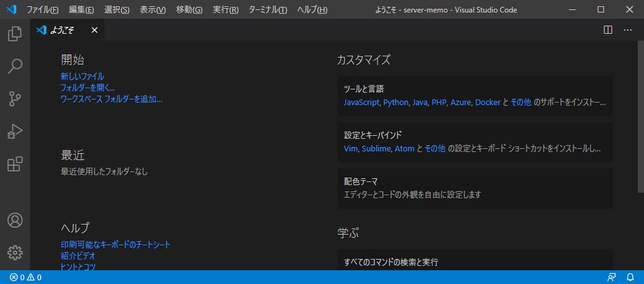This screenshot has height=284, width=644.
Task: Click その他 link under 設定とキーバインド
Action: tap(435, 149)
